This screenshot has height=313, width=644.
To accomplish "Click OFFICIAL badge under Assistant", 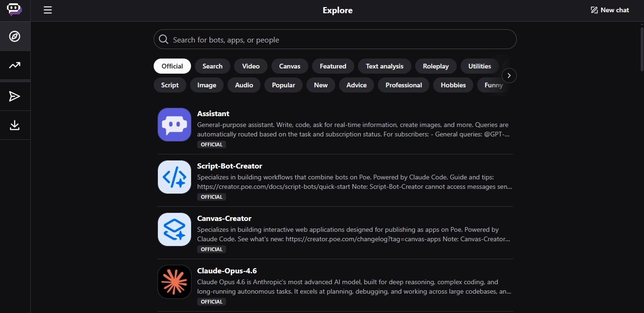I will 211,144.
